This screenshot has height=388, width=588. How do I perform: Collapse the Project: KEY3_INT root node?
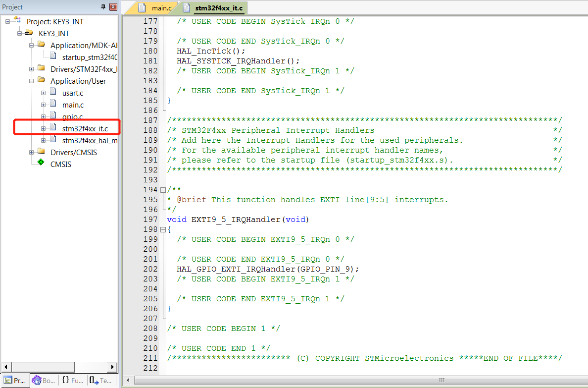[x=7, y=21]
